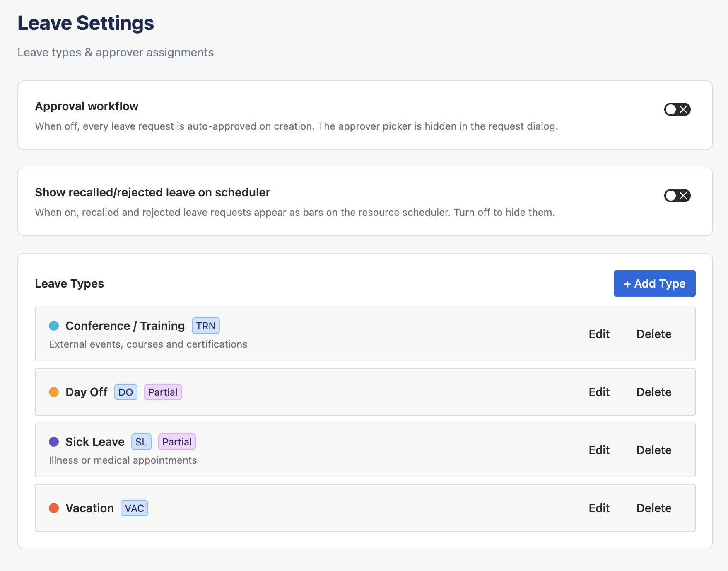Click the red Vacation color dot

(54, 508)
